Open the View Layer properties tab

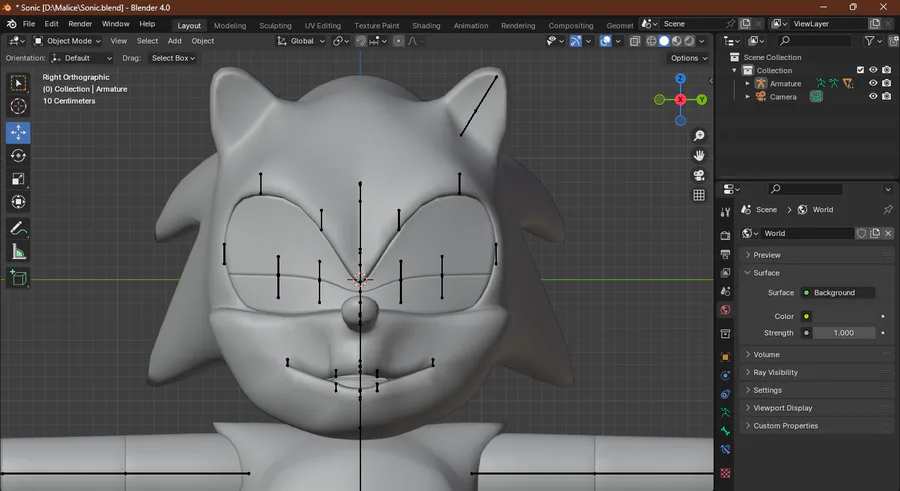tap(726, 273)
